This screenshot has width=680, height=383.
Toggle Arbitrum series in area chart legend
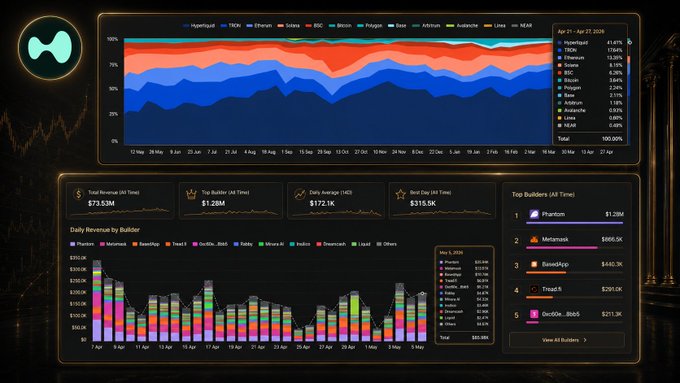tap(427, 26)
